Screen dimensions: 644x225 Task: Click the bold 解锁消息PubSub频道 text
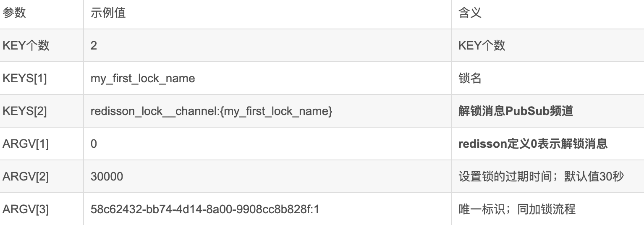point(516,111)
